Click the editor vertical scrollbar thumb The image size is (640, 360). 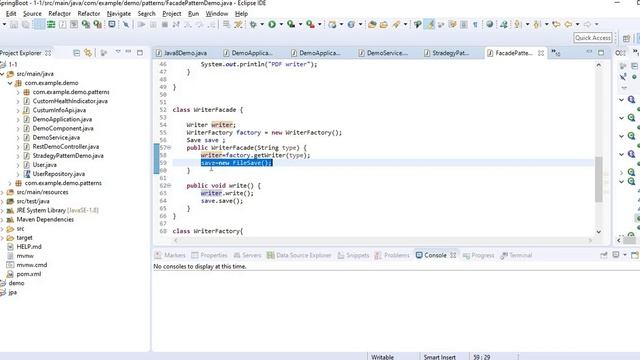pos(598,179)
